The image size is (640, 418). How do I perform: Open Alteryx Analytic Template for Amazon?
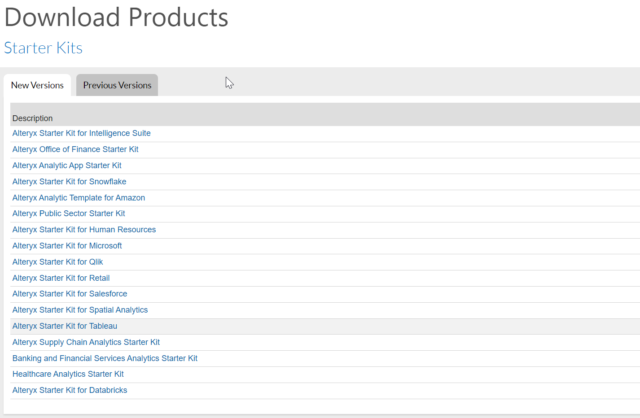(78, 198)
